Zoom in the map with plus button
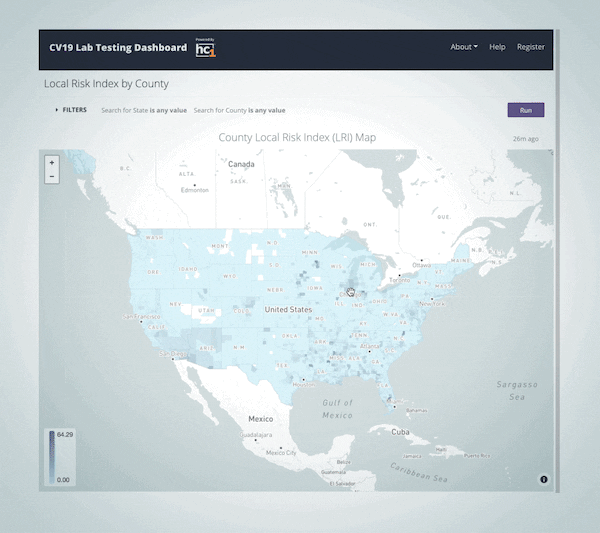The width and height of the screenshot is (600, 533). click(52, 163)
